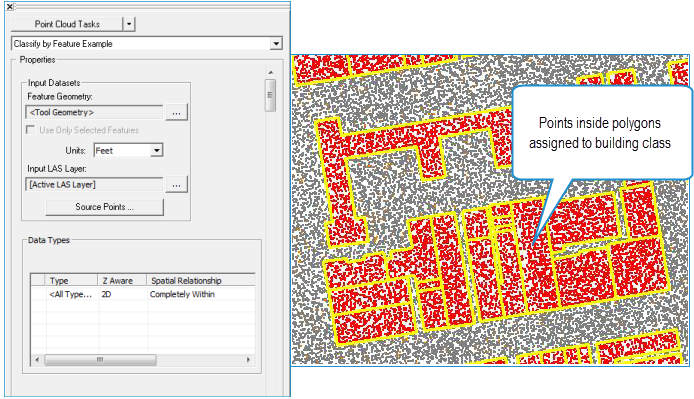Click the Type column header
Viewport: 694px width, 399px height.
pyautogui.click(x=72, y=280)
